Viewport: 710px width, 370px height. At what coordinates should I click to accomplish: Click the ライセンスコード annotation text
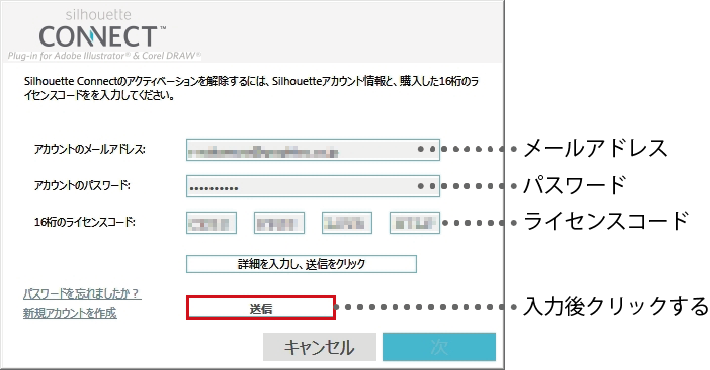606,221
